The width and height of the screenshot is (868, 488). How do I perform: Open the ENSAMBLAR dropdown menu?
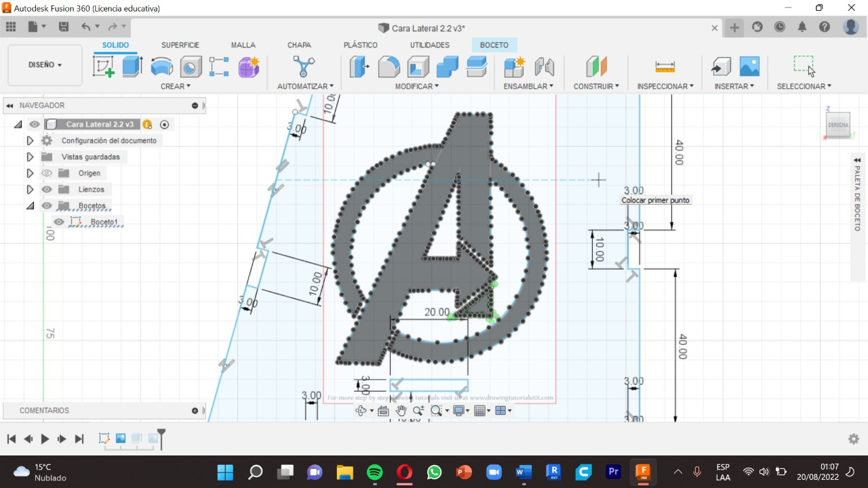[528, 86]
